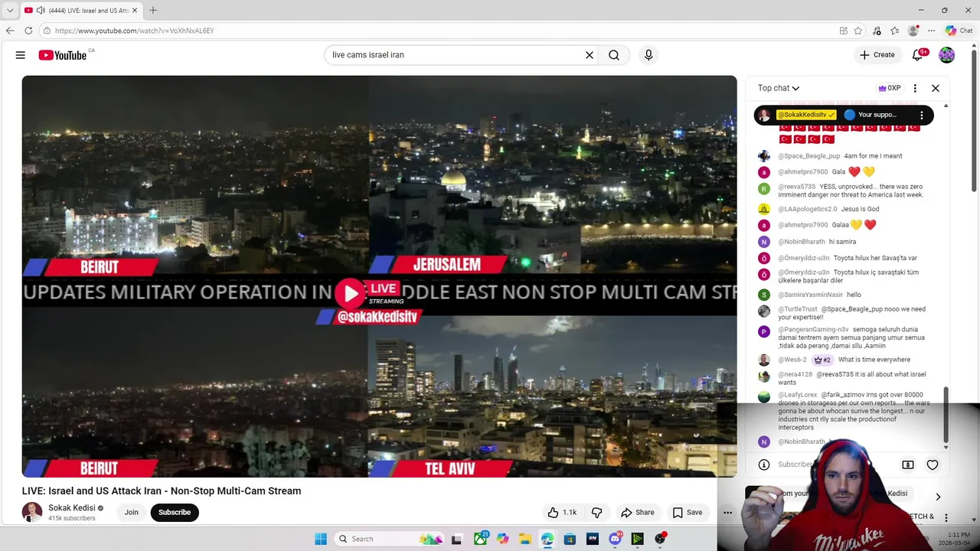
Task: Mute tab via speaker icon
Action: pos(40,10)
